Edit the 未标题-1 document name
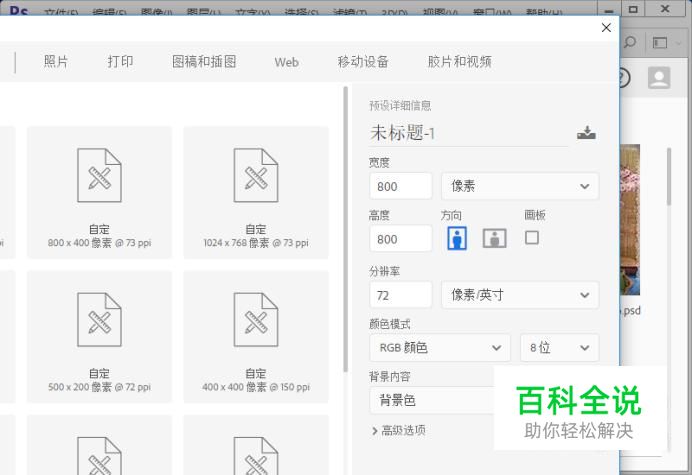Viewport: 692px width, 475px height. (469, 133)
